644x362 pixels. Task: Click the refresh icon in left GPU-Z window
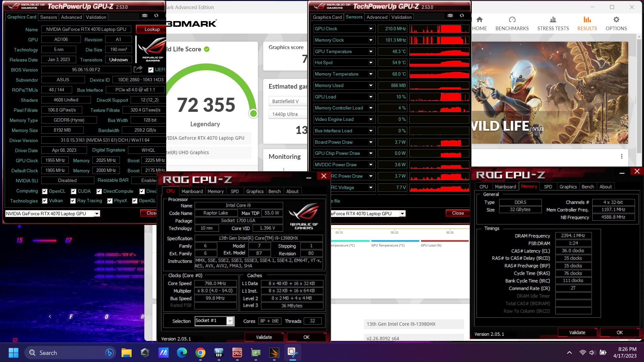[x=156, y=16]
